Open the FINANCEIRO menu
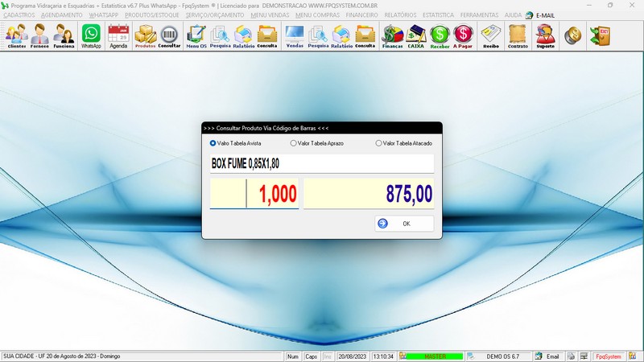The width and height of the screenshot is (644, 362). (361, 15)
